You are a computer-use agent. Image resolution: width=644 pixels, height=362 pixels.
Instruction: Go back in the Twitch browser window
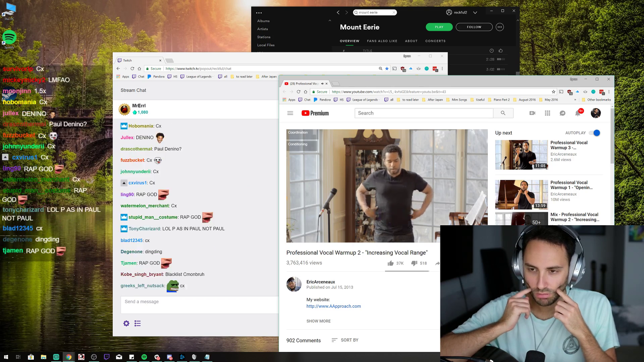118,68
